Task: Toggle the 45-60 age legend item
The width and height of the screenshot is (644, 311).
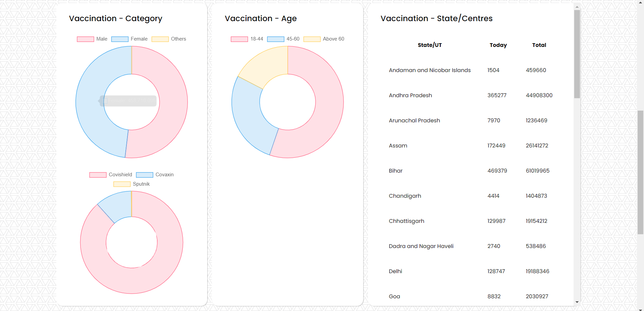Action: tap(283, 39)
